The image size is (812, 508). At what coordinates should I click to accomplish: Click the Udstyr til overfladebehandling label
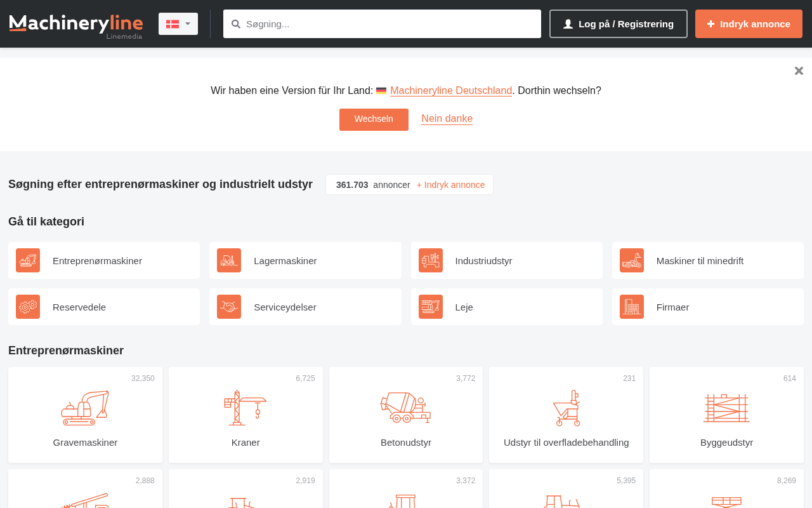coord(566,443)
